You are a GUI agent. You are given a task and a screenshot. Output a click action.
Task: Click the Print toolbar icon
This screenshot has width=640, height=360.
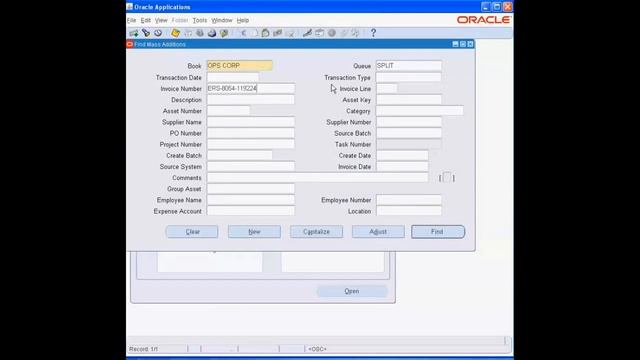click(212, 33)
